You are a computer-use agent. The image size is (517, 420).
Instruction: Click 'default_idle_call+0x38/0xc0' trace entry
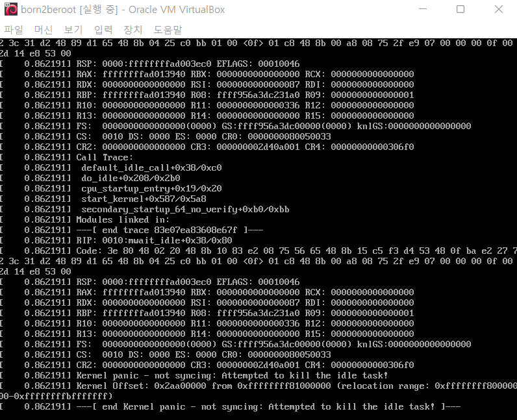[x=152, y=167]
